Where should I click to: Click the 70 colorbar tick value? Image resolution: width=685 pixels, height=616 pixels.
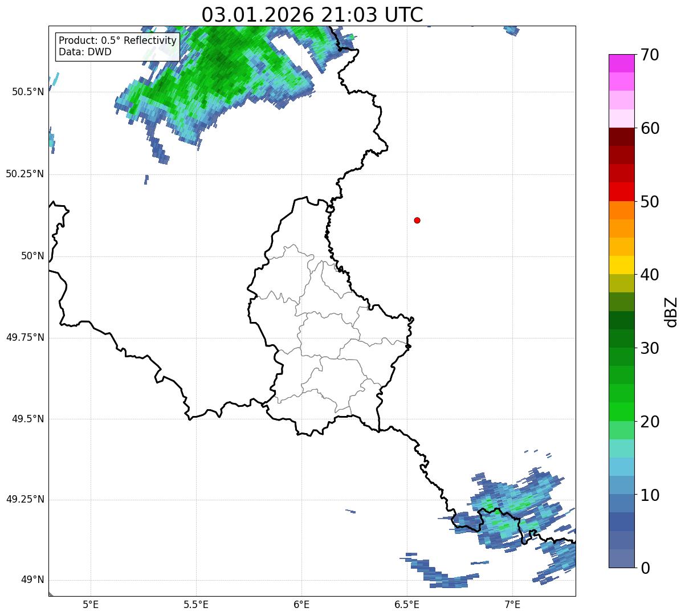click(x=650, y=55)
